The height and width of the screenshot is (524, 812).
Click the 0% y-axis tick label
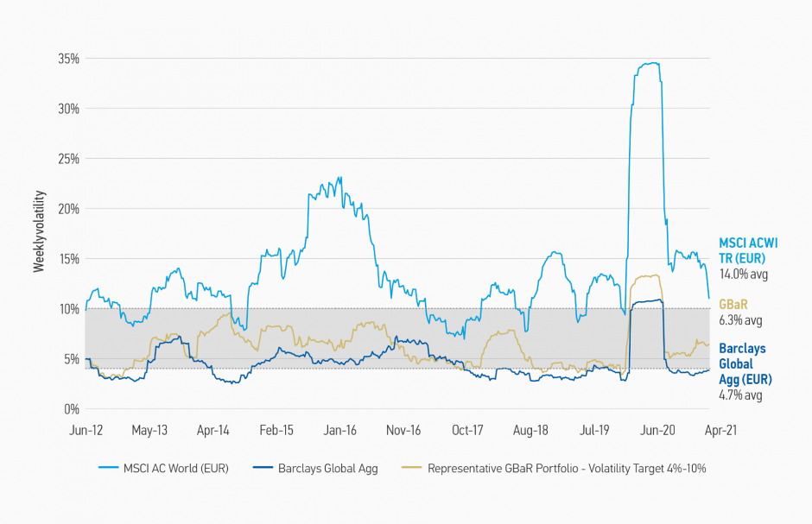point(72,409)
